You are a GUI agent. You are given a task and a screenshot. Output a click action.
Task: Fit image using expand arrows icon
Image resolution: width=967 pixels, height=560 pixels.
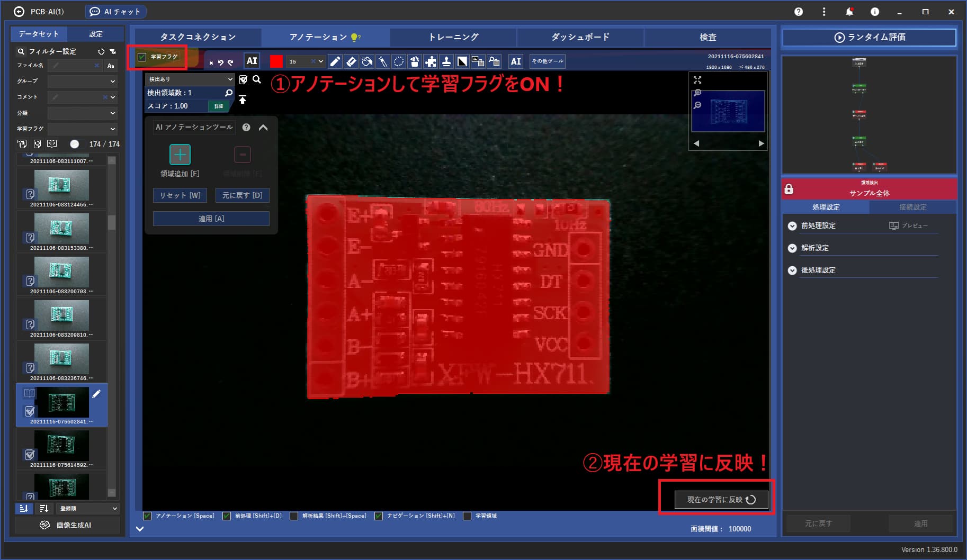697,80
